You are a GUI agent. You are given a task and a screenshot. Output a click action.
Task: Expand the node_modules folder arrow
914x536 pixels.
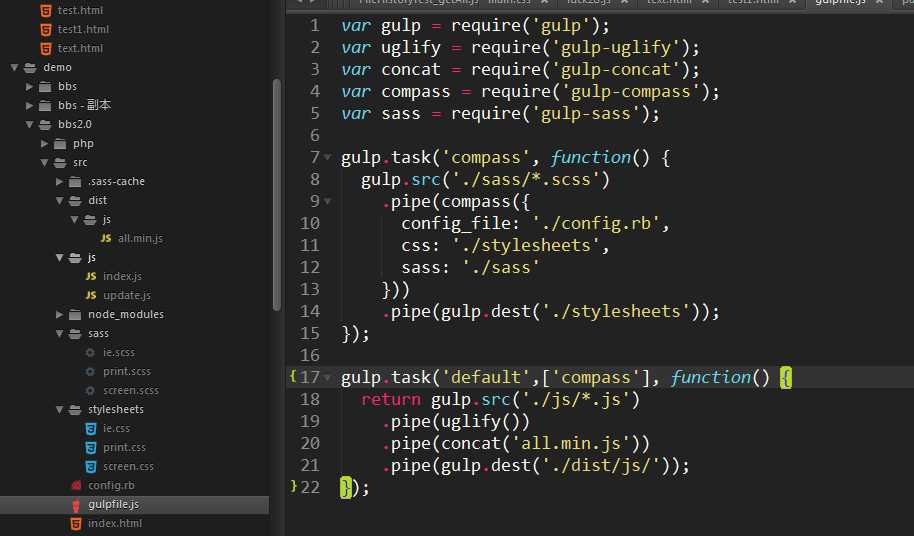coord(59,314)
